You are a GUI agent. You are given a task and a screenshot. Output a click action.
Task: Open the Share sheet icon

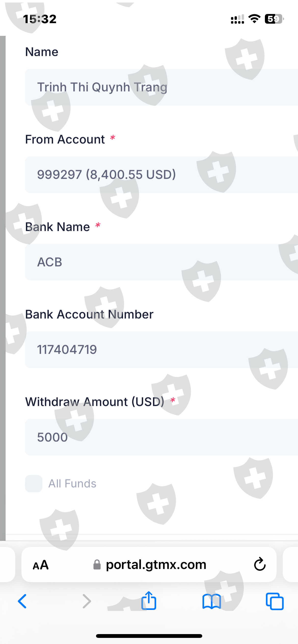[149, 601]
